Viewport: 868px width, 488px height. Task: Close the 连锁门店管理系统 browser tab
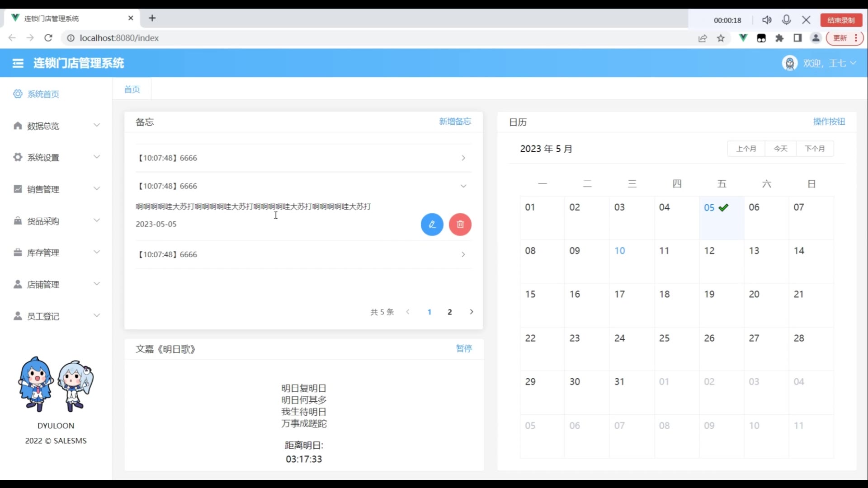(x=131, y=18)
